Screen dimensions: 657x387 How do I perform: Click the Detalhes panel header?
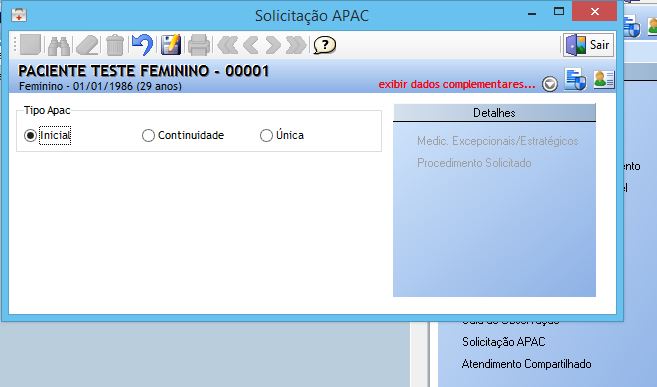494,113
